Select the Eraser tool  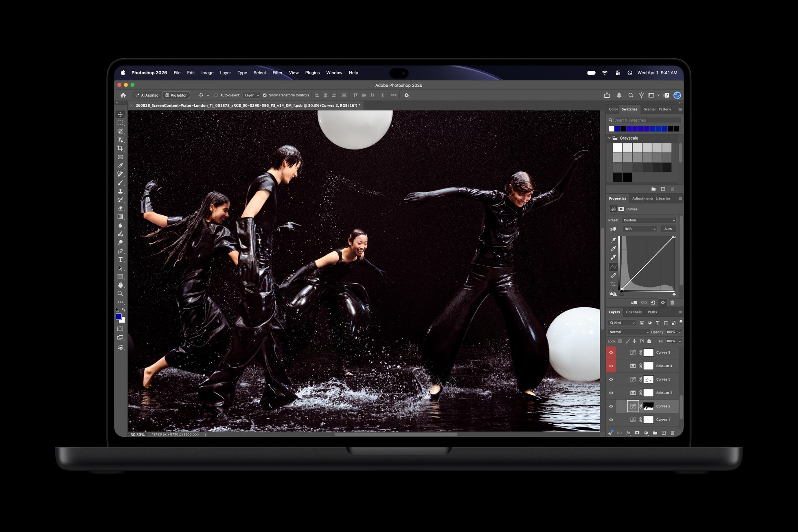click(x=120, y=208)
